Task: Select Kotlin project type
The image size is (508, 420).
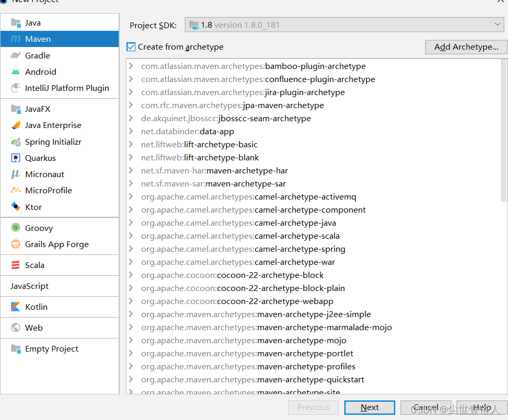Action: [x=60, y=307]
